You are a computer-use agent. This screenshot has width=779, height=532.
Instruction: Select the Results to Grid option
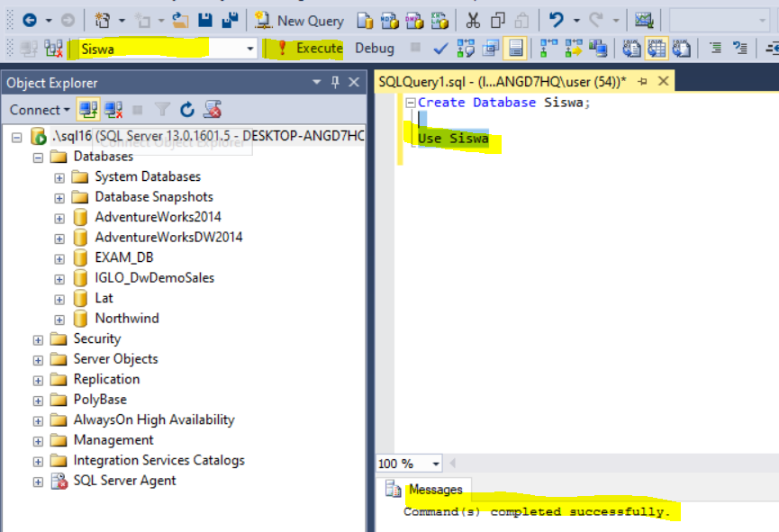[657, 49]
